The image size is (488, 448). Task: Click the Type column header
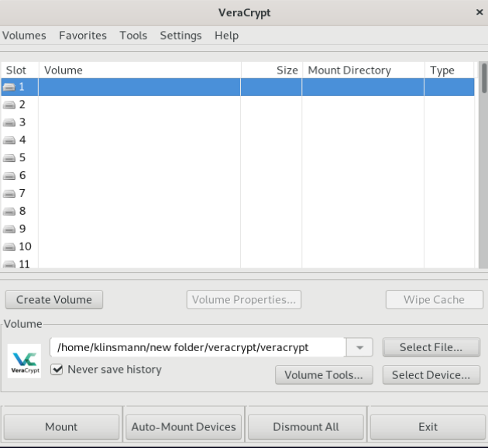coord(449,70)
